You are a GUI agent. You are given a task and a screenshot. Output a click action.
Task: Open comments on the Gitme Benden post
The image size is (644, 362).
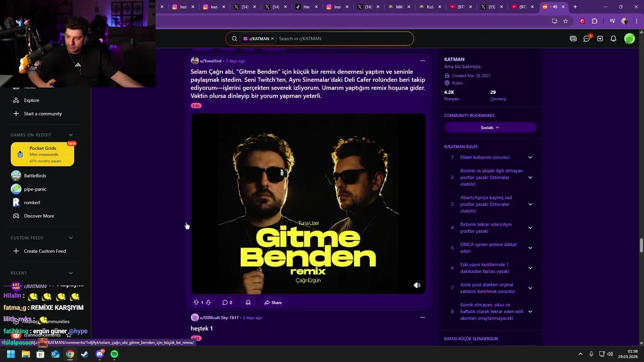tap(227, 303)
